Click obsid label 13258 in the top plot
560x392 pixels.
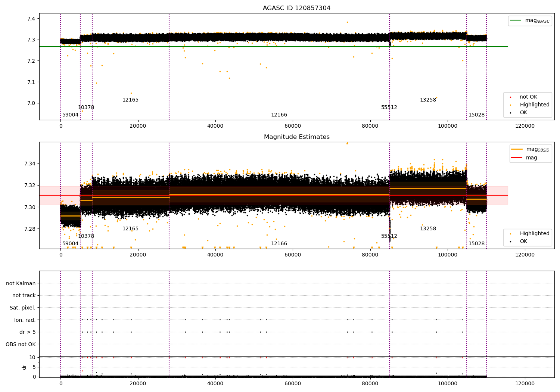coord(428,100)
